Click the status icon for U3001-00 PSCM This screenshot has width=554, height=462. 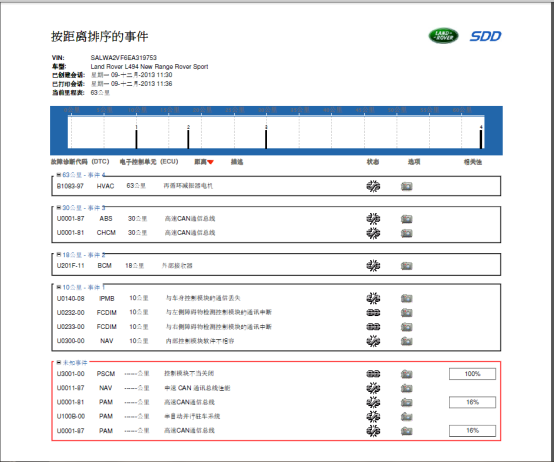373,374
